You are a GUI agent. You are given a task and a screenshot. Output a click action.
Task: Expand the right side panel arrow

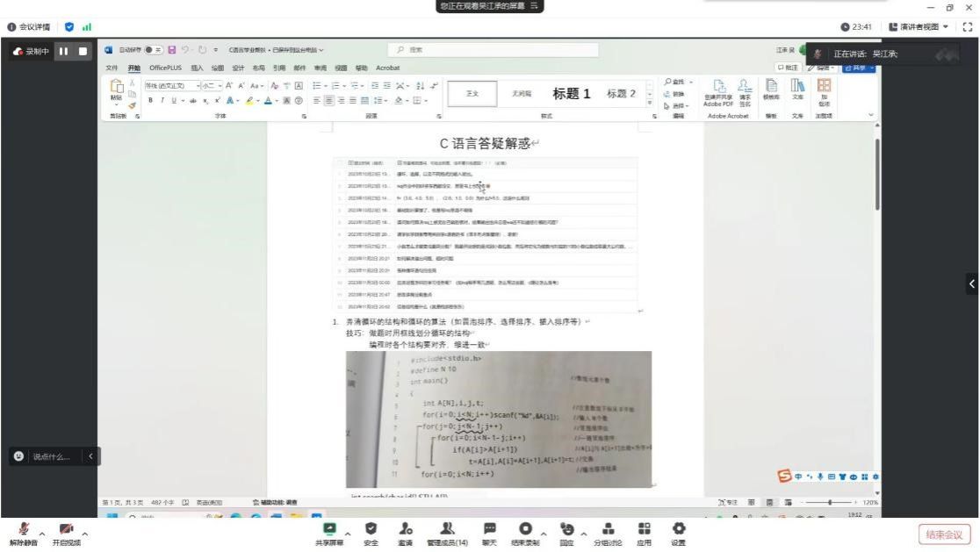971,283
